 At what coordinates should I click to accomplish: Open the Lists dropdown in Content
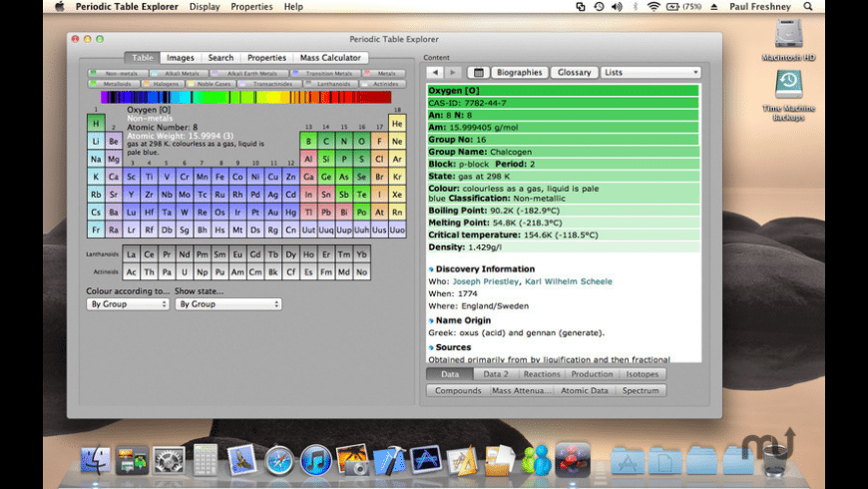[x=651, y=73]
